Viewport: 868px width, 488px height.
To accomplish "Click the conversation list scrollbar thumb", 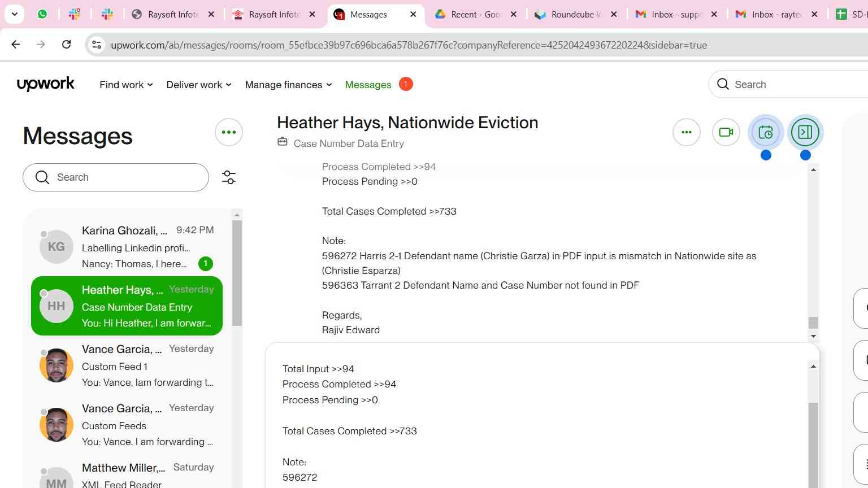I will 237,273.
